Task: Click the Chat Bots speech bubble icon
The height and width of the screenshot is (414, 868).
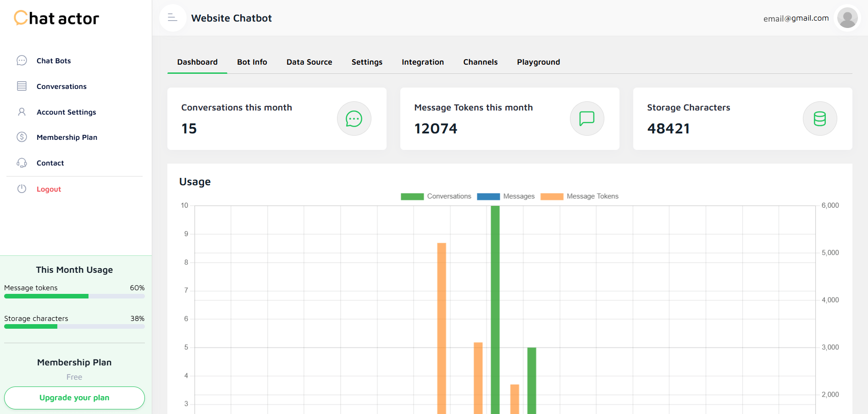Action: pos(22,61)
